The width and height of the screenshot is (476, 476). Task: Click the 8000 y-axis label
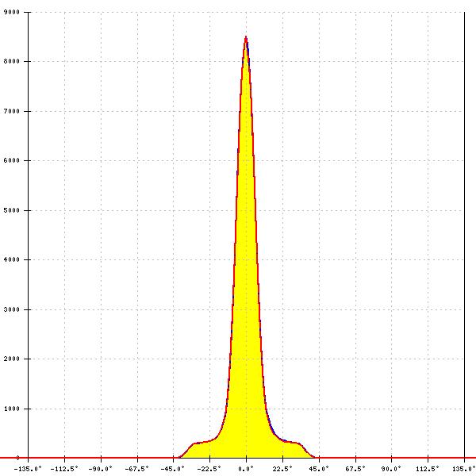click(12, 61)
